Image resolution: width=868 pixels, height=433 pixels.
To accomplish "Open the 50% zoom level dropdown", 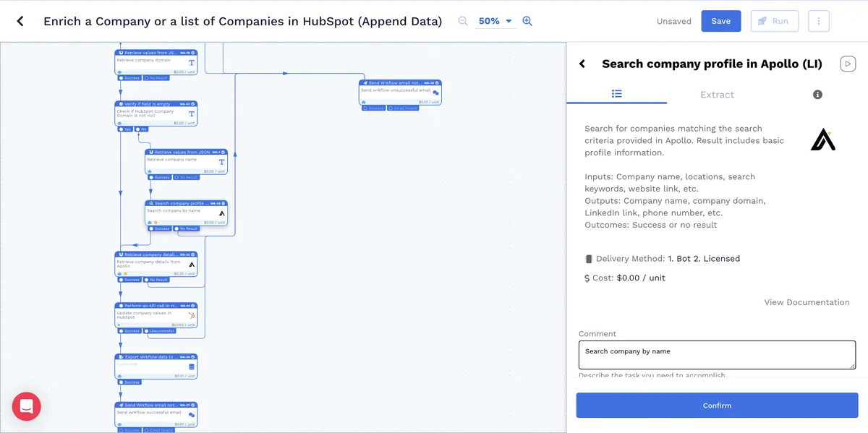I will (495, 21).
